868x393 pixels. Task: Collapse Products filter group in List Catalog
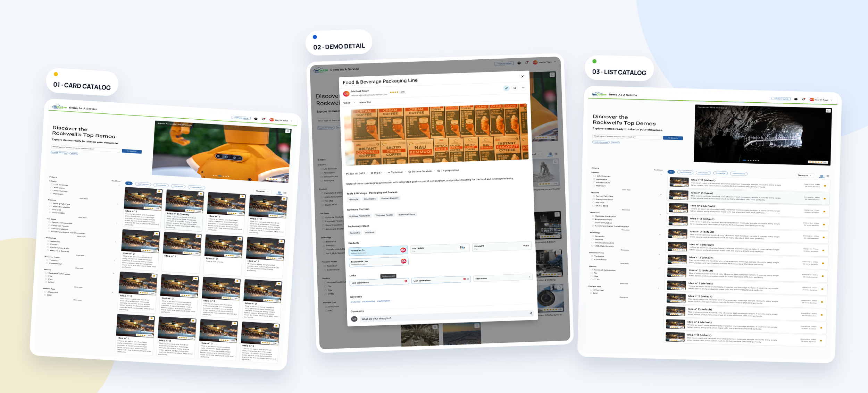[661, 194]
